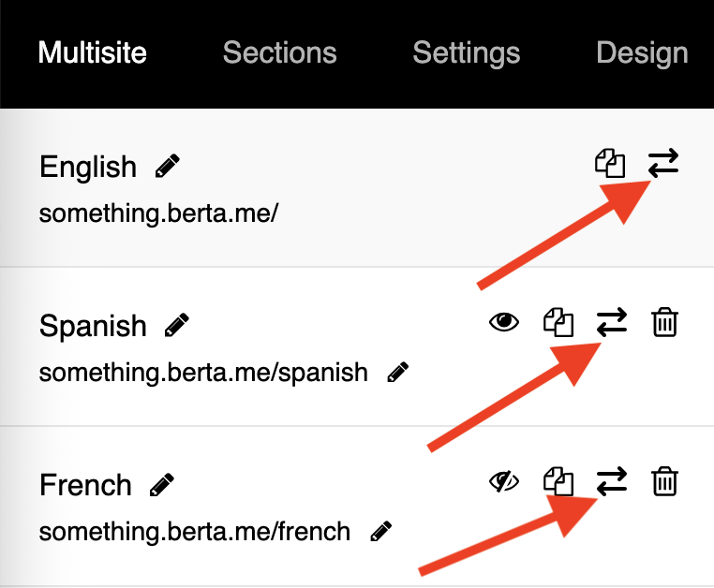Click the swap arrows icon for French

coord(612,482)
